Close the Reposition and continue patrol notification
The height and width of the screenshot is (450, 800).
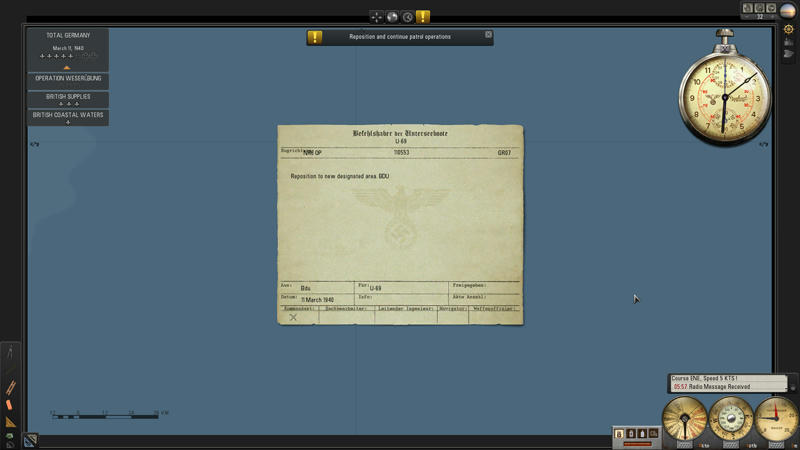click(488, 35)
